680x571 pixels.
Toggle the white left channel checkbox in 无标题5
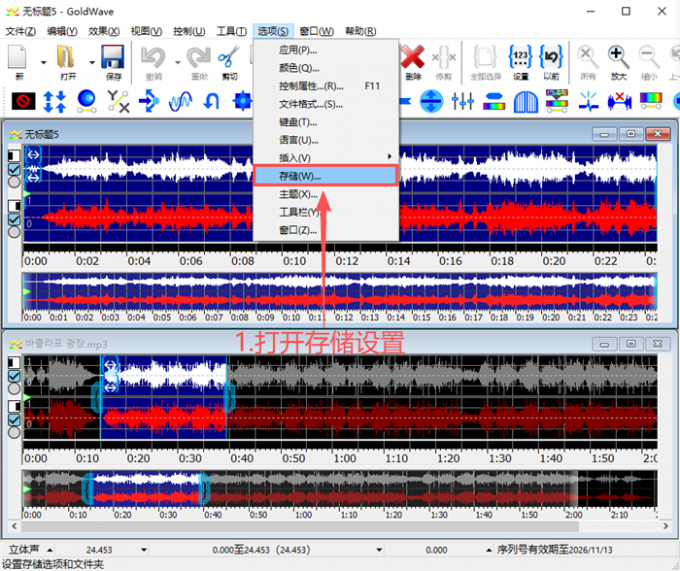[x=14, y=169]
